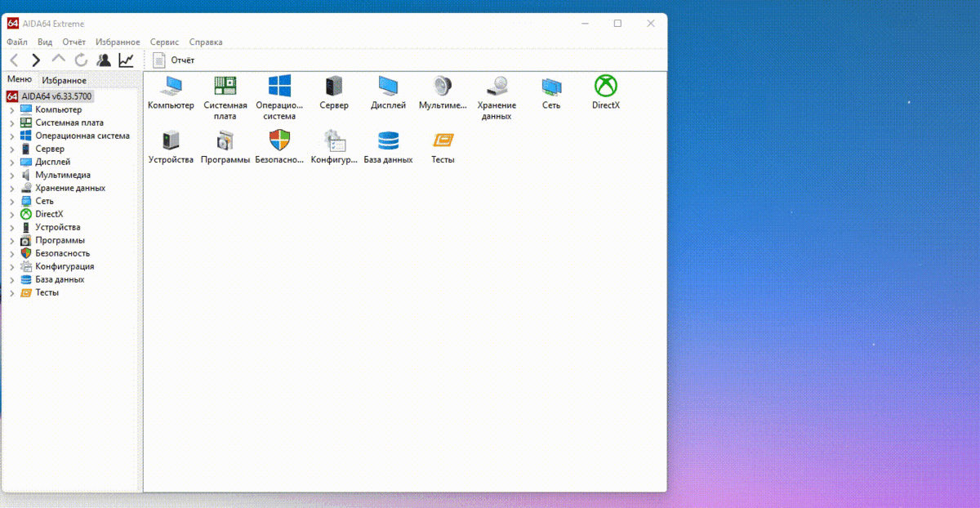Open the Программы icon in main pane
Viewport: 980px width, 508px height.
tap(225, 140)
